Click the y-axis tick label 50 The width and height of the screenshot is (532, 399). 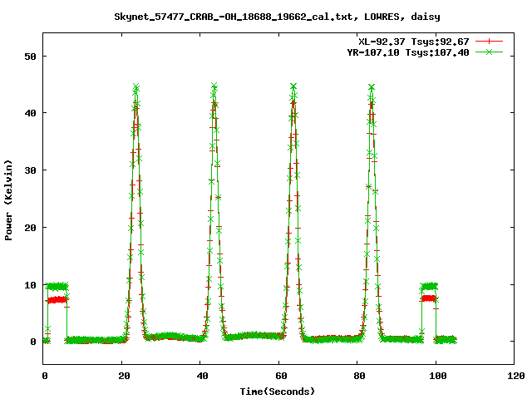coord(30,57)
